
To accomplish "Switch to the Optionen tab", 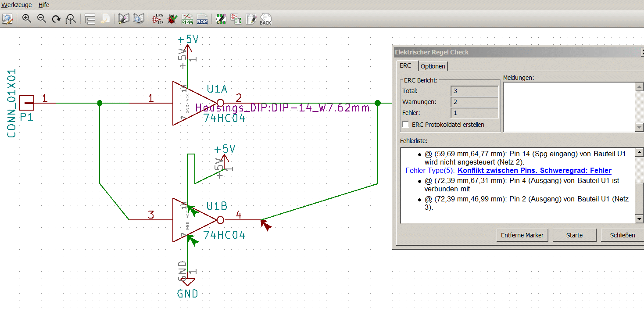I will click(x=433, y=66).
